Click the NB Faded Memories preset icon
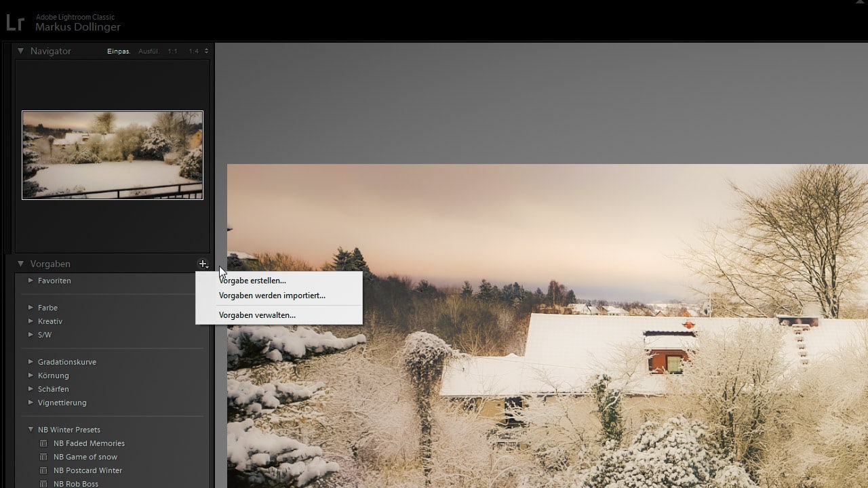The width and height of the screenshot is (868, 488). pyautogui.click(x=43, y=443)
